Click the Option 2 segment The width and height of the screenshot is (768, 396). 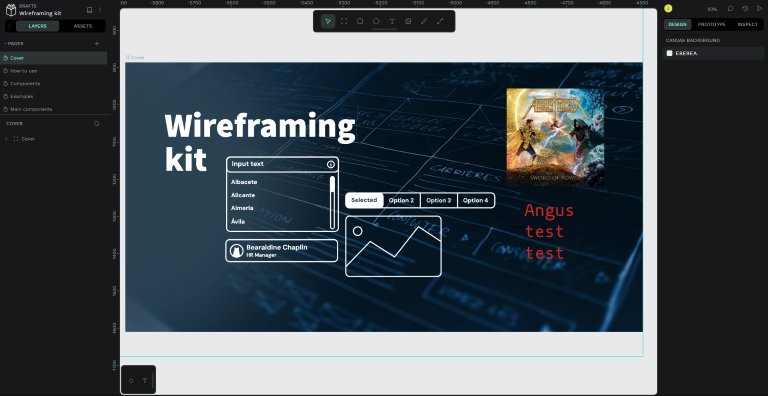[x=401, y=200]
